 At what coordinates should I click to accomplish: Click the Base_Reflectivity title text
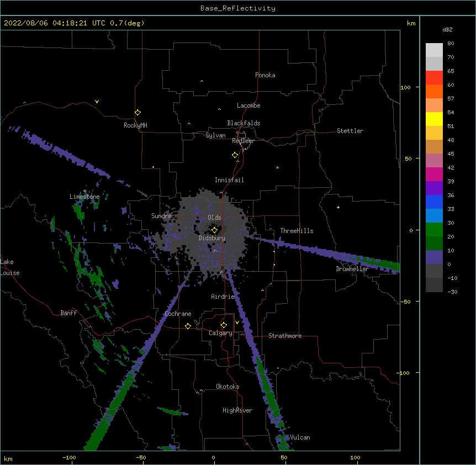(x=238, y=8)
